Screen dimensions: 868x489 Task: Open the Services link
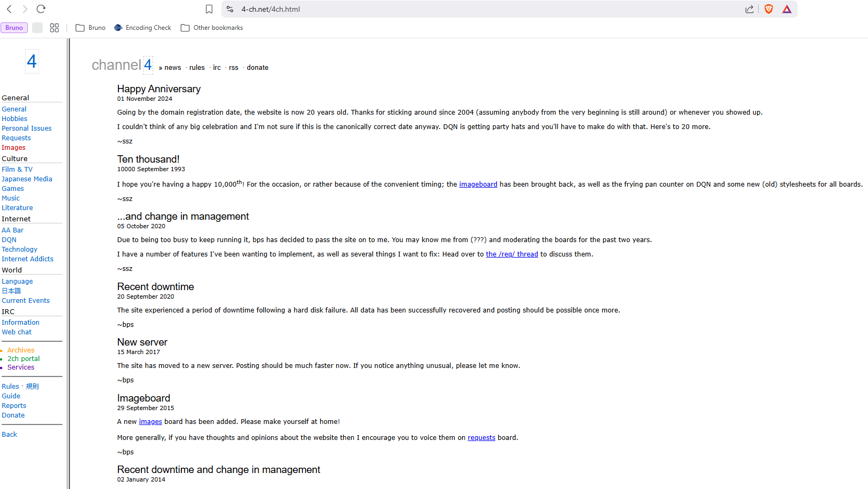(x=21, y=367)
